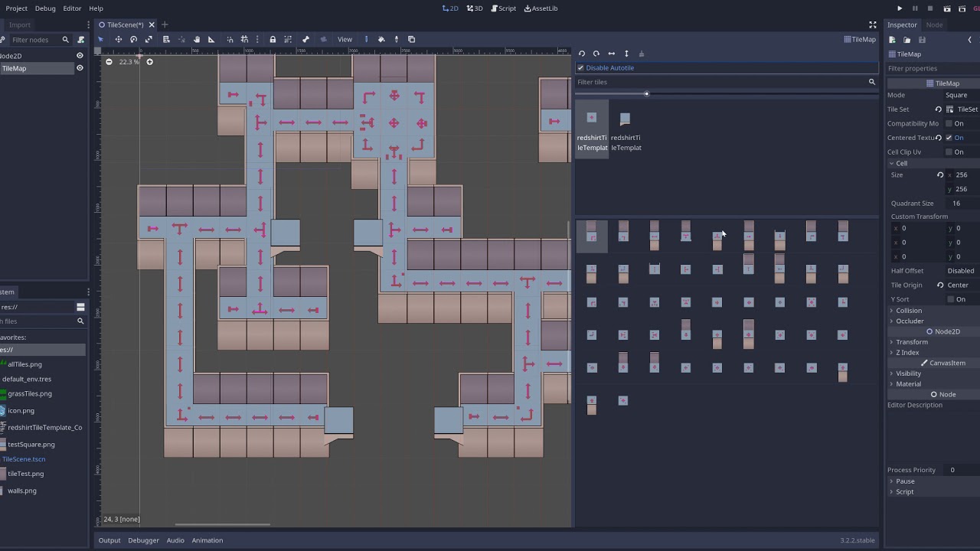The width and height of the screenshot is (980, 551).
Task: Rotate tile right in TileMap palette
Action: pos(596,54)
